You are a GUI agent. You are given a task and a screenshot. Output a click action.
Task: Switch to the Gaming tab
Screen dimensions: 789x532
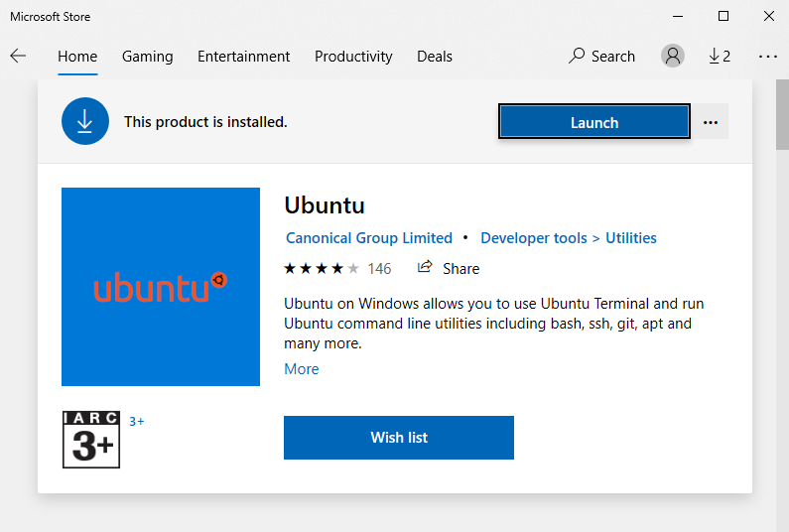[x=148, y=57]
